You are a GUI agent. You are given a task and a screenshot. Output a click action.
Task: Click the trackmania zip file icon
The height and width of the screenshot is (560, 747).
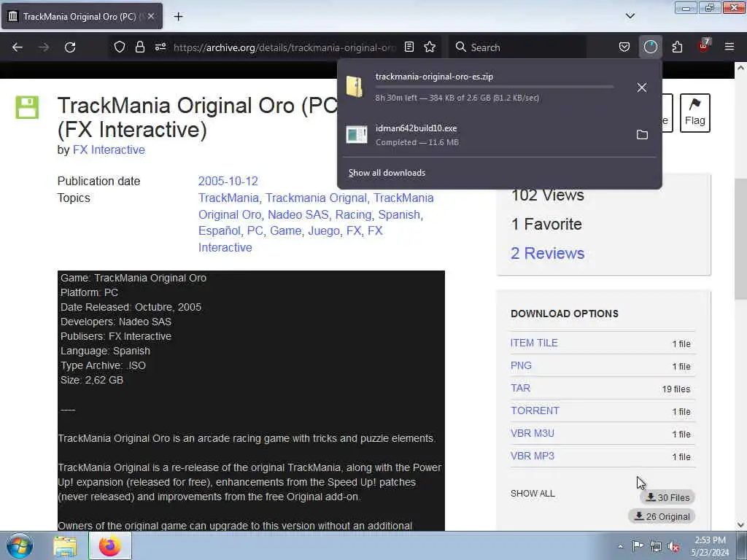[355, 87]
